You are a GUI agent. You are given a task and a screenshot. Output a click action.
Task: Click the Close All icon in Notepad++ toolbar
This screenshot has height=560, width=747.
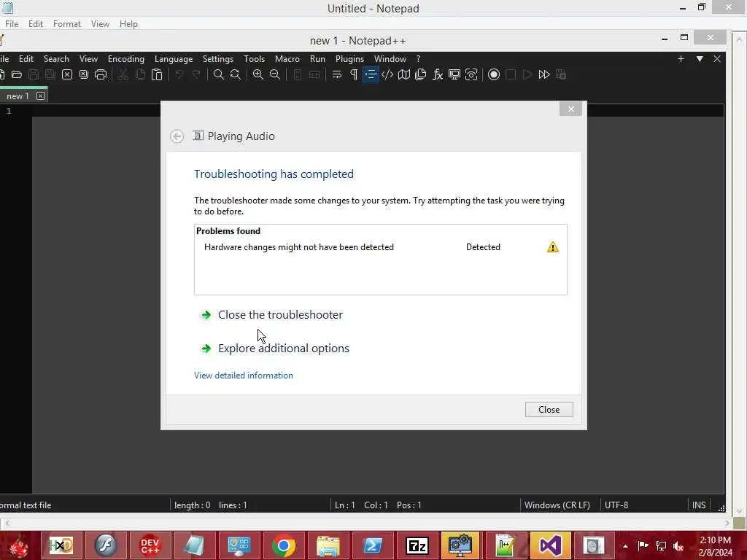coord(84,74)
